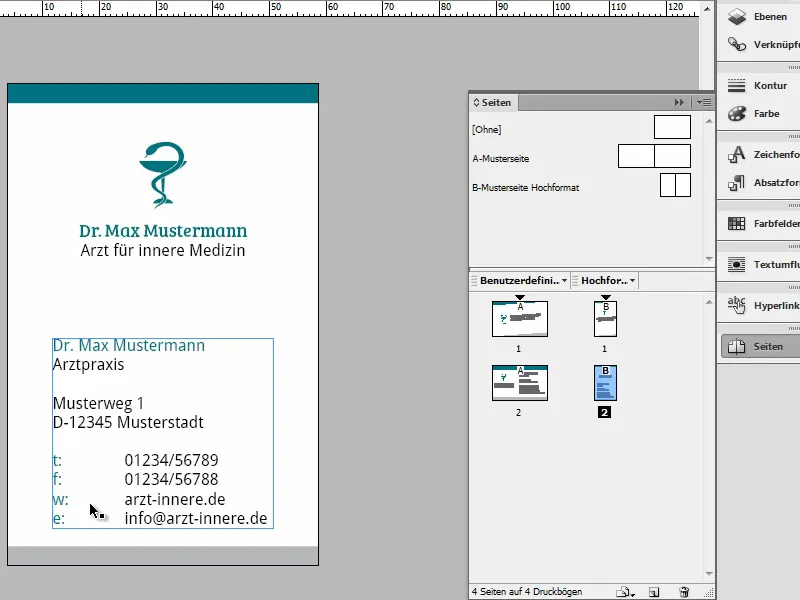Click pages list scroll up arrow
800x600 pixels.
coord(709,302)
